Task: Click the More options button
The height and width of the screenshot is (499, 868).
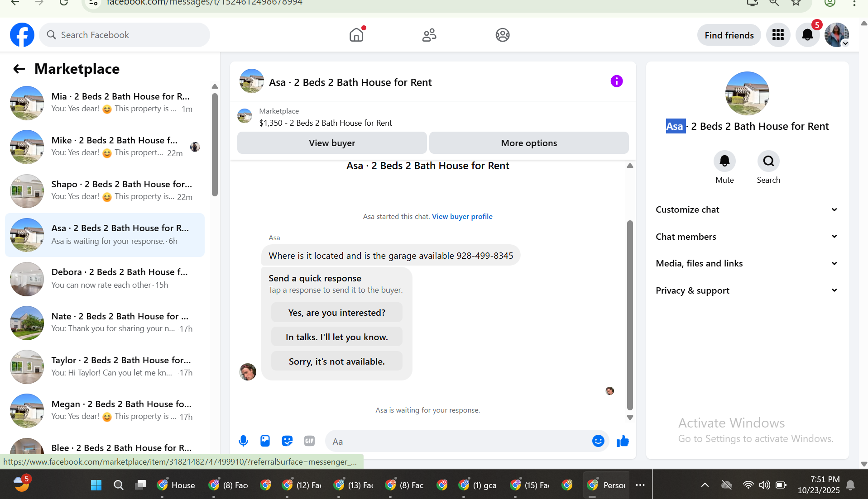Action: (529, 143)
